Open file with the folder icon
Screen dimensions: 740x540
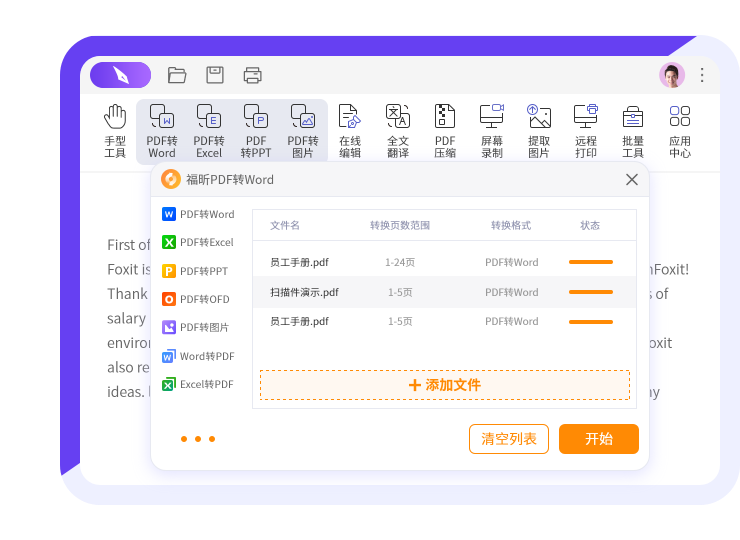177,75
